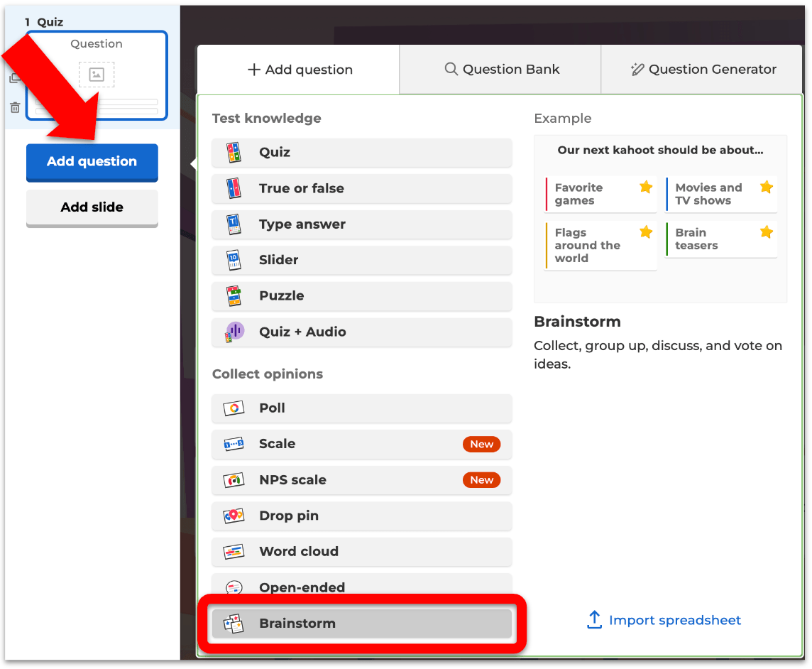Click the Open-ended icon

tap(234, 587)
